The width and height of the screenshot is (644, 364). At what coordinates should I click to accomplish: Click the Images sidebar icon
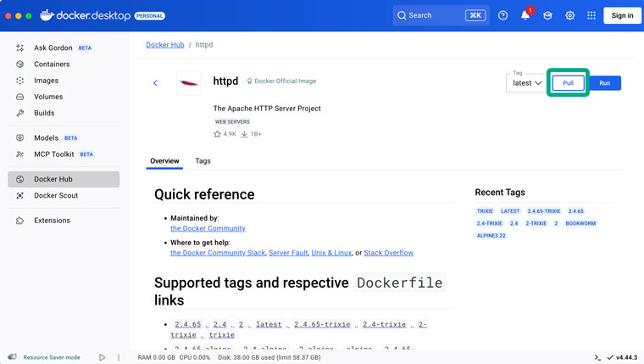click(19, 81)
